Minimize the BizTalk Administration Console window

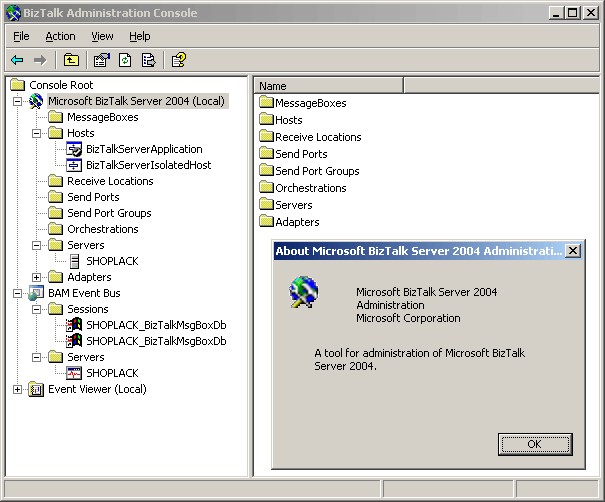point(556,13)
